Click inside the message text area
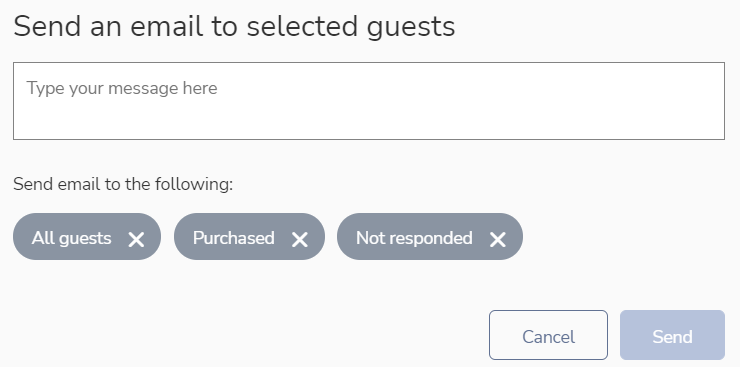The height and width of the screenshot is (367, 740). (x=369, y=101)
